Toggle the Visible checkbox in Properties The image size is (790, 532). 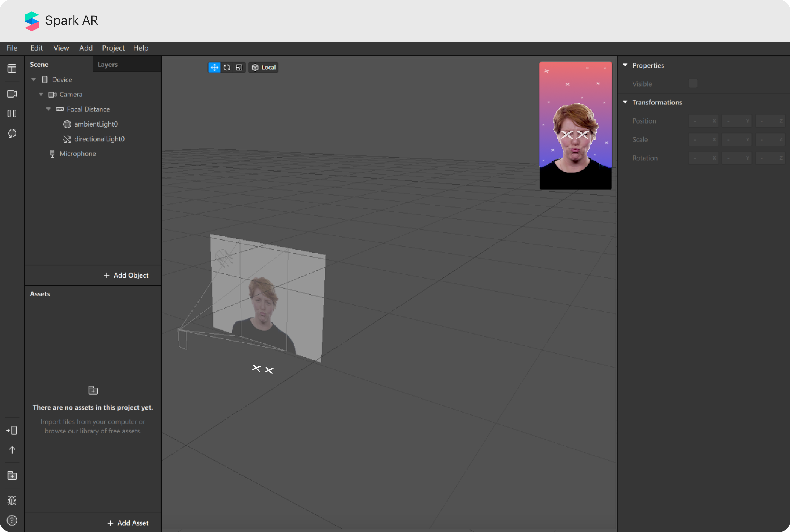pos(693,84)
